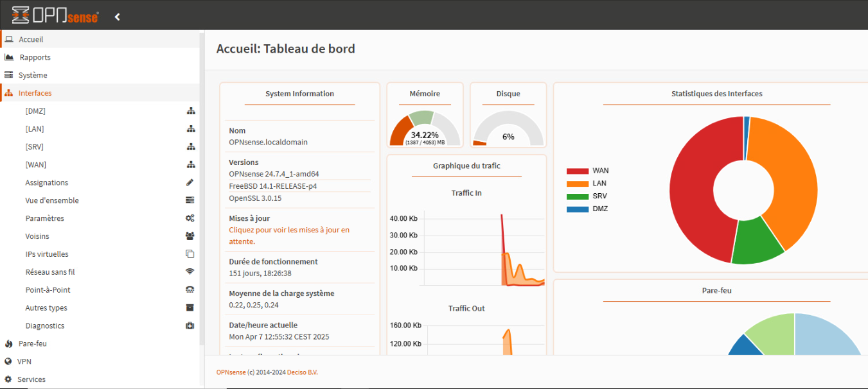Click the network icon beside Interfaces

tap(8, 93)
